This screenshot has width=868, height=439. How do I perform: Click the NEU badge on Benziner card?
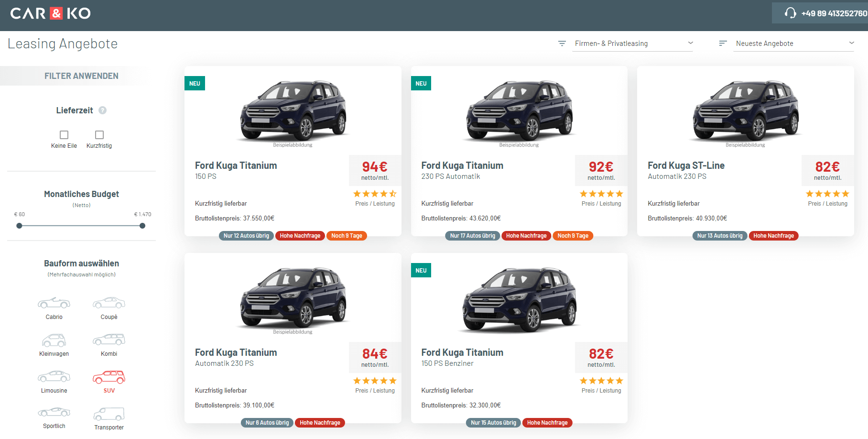[421, 270]
